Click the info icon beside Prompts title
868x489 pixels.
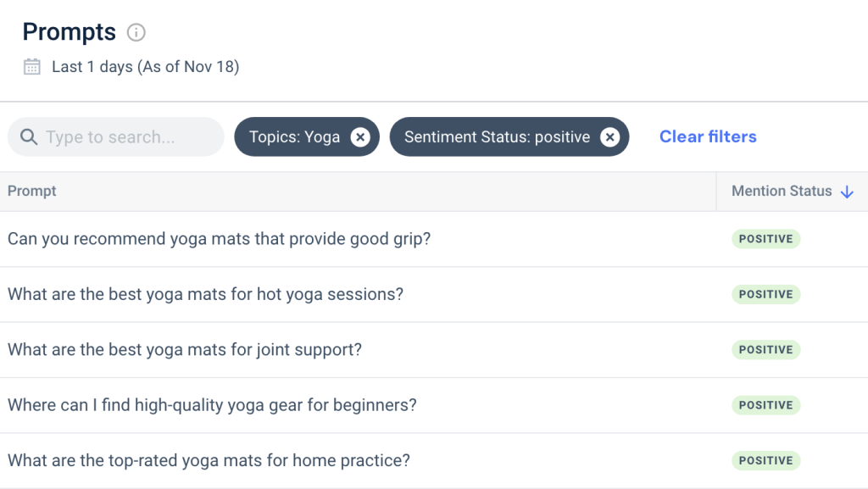136,32
